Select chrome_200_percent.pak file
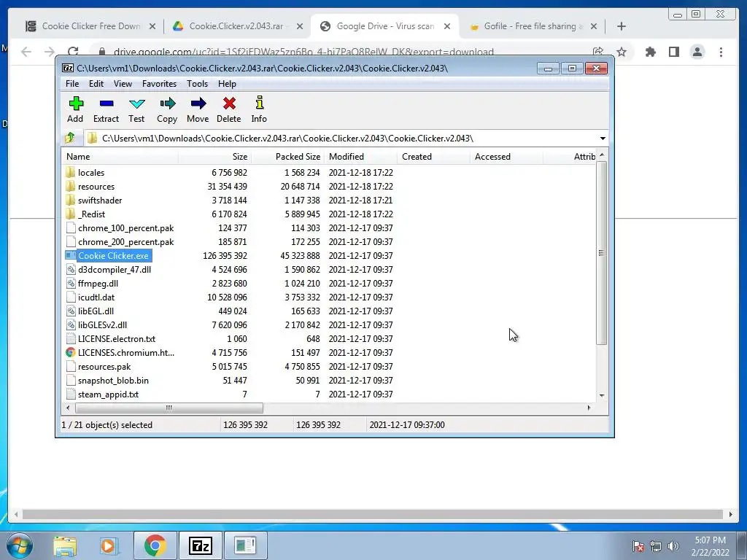The image size is (747, 560). pos(125,242)
